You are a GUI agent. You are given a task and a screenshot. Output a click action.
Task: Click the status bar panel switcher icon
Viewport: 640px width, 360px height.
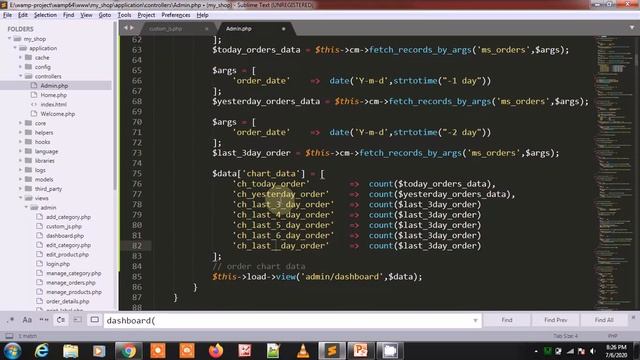pos(9,336)
